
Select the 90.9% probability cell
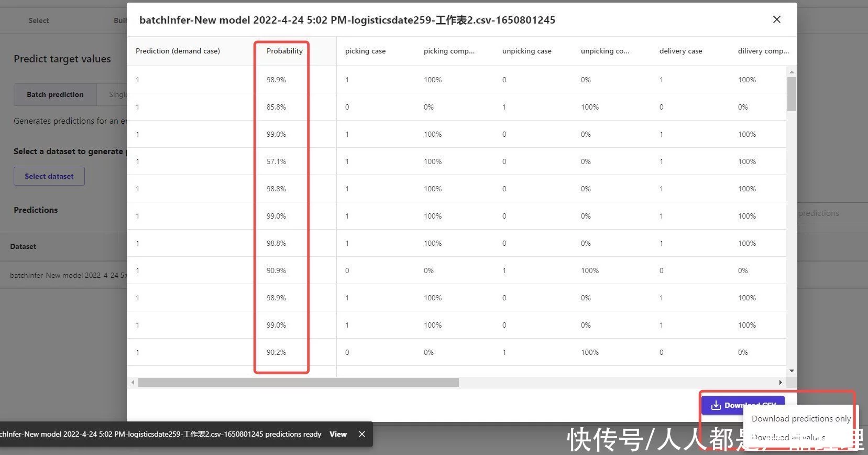tap(276, 270)
